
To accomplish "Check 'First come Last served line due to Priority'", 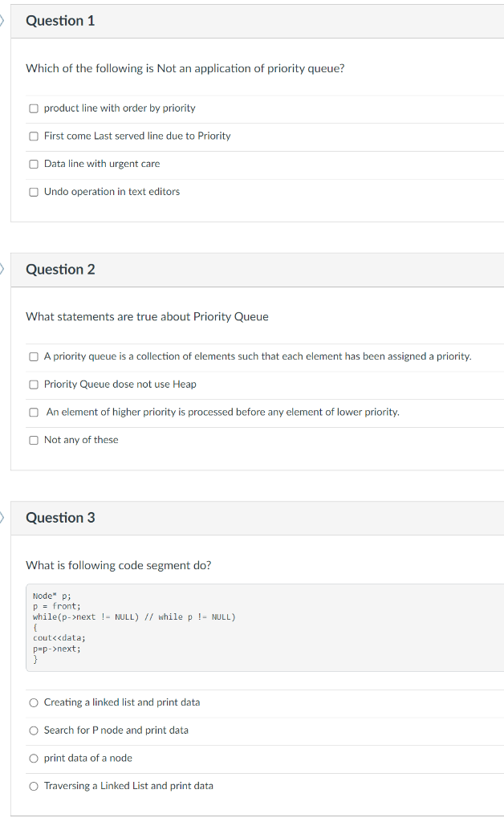I will 33,136.
